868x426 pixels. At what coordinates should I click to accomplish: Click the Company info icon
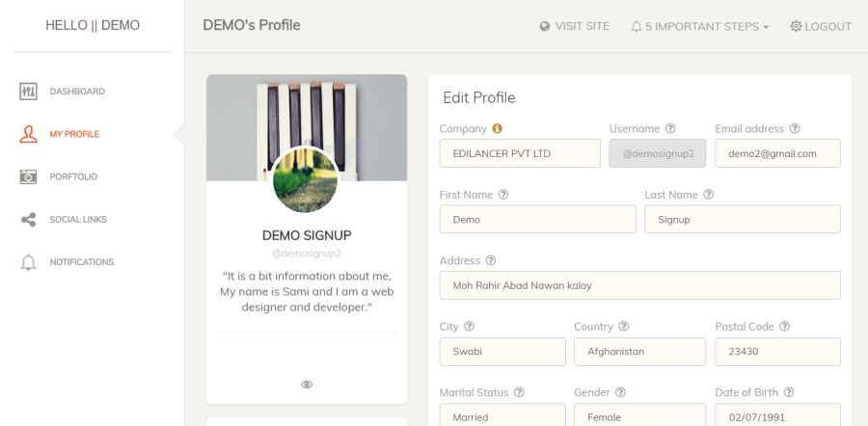497,128
